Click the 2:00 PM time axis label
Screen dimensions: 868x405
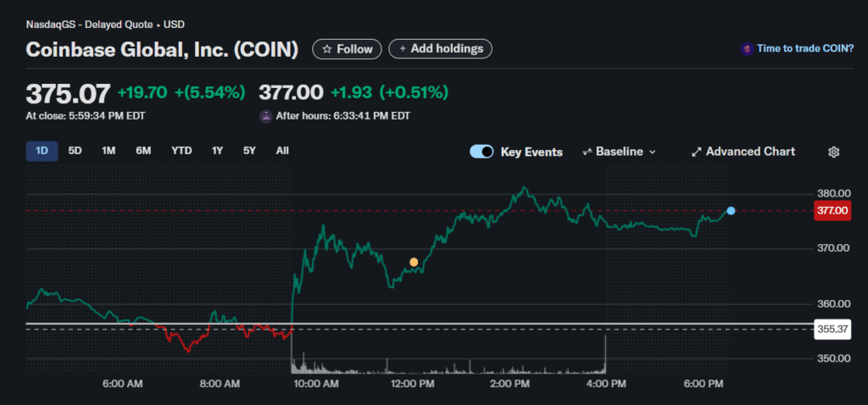[x=510, y=384]
